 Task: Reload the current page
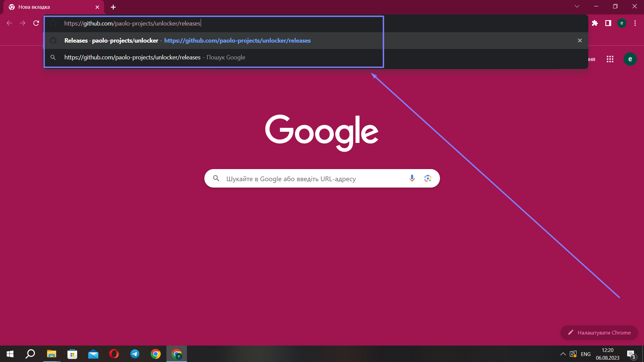pyautogui.click(x=36, y=23)
